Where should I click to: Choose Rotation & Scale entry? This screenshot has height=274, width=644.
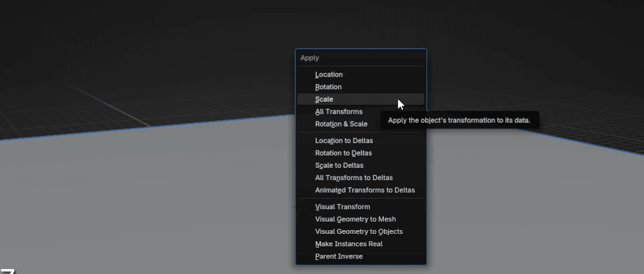pos(341,124)
